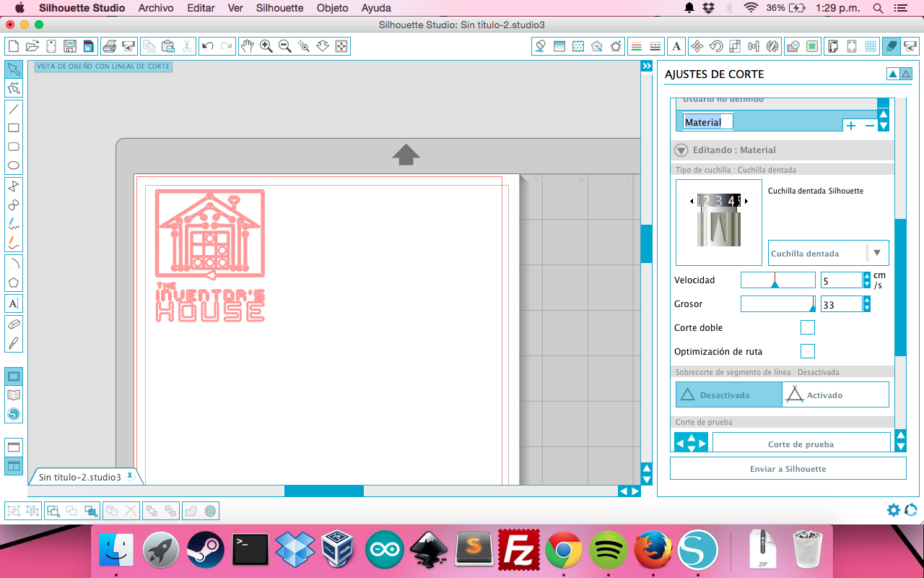924x578 pixels.
Task: Select Activado overcut option
Action: [836, 394]
